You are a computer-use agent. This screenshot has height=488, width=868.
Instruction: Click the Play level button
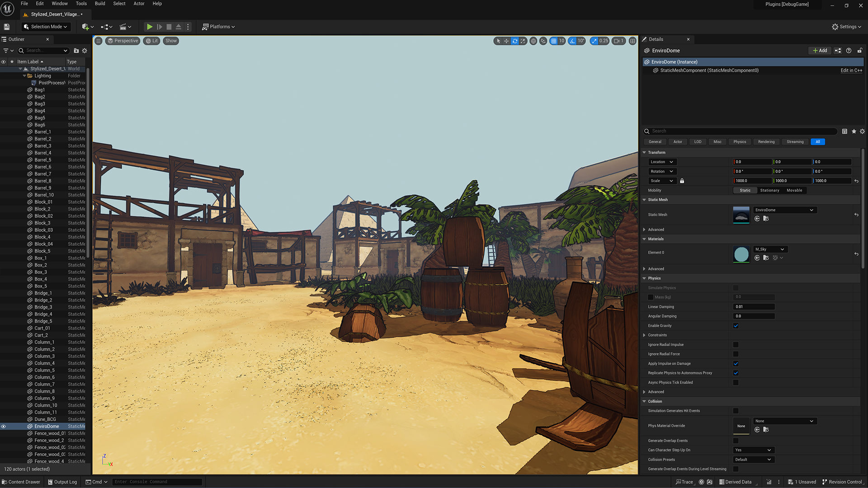point(150,27)
